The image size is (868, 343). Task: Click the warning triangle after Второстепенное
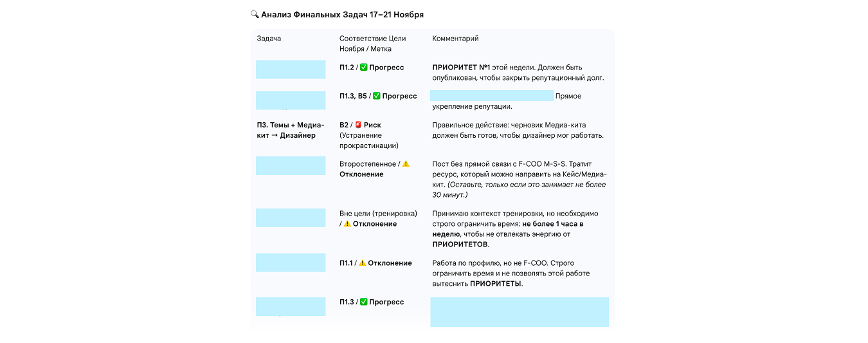406,164
